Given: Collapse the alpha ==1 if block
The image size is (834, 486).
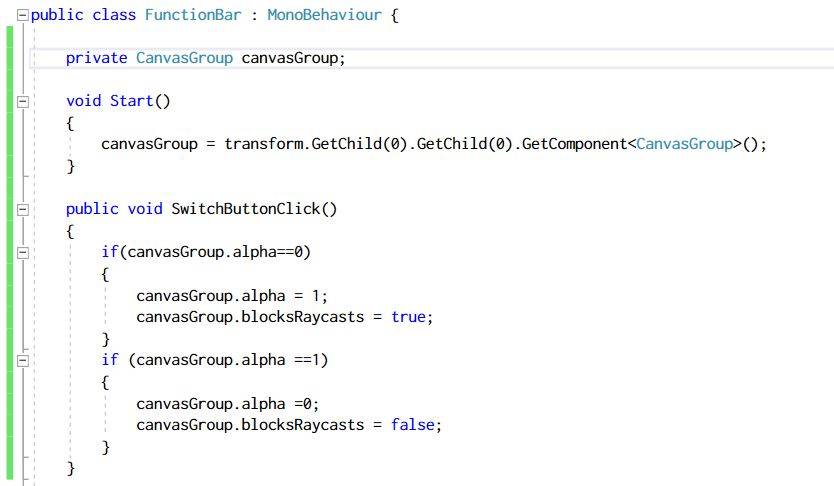Looking at the screenshot, I should coord(22,360).
